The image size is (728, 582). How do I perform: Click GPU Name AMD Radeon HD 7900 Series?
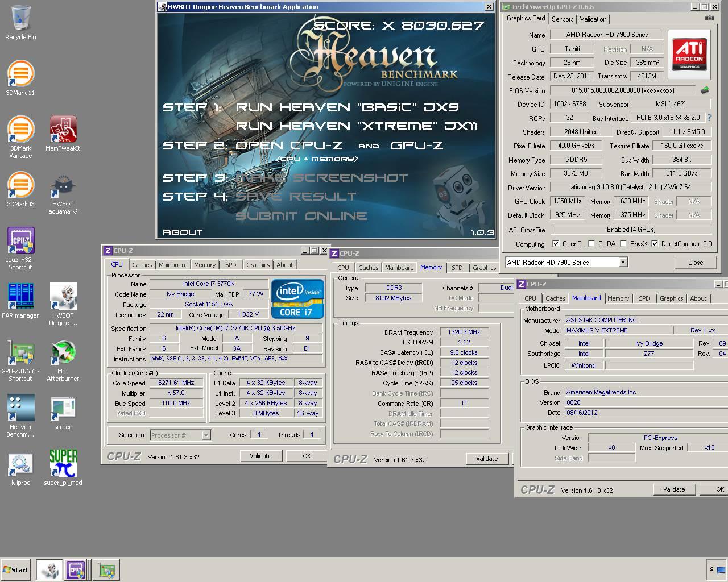607,35
